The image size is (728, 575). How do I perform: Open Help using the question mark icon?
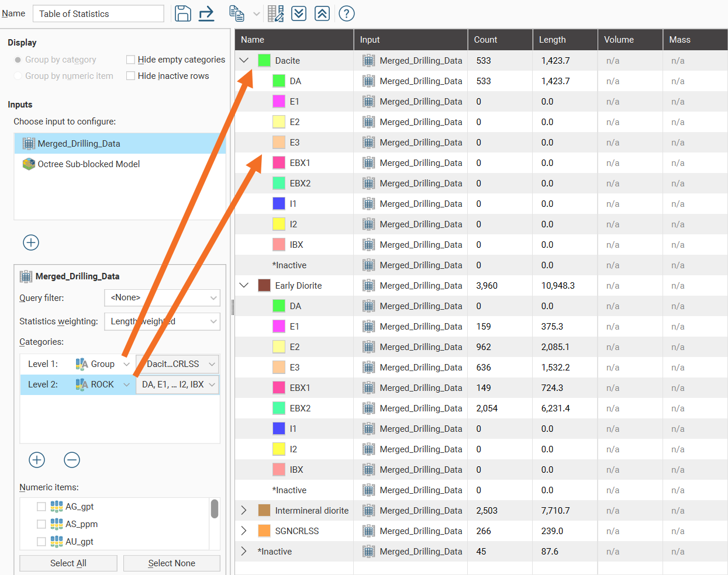347,13
